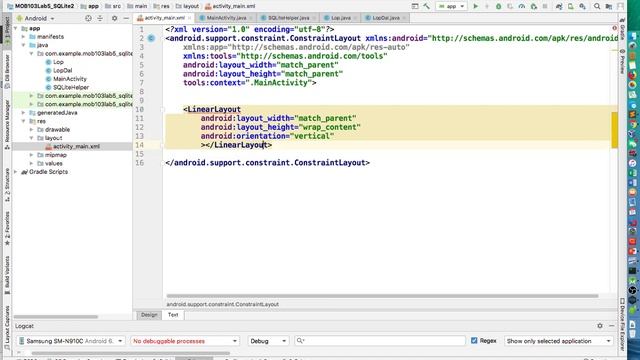Start debugging with the green bug icon
This screenshot has width=640, height=360.
(x=498, y=6)
